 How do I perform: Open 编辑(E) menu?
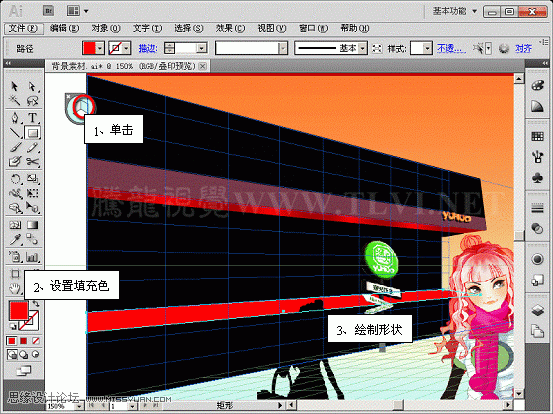pos(65,28)
